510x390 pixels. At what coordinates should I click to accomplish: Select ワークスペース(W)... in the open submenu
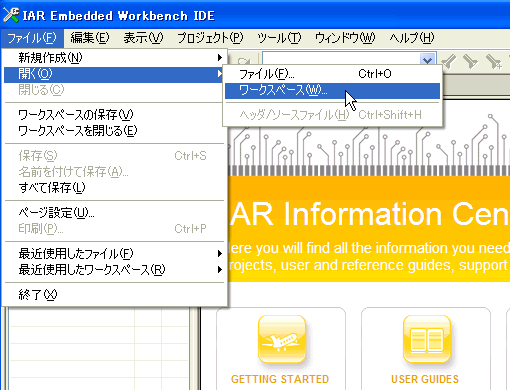click(x=332, y=91)
